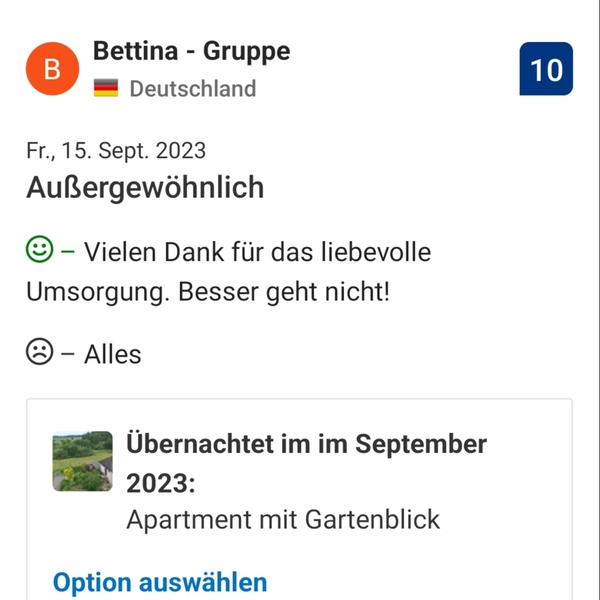Screen dimensions: 600x600
Task: Click the negative comment text Alles
Action: [112, 354]
